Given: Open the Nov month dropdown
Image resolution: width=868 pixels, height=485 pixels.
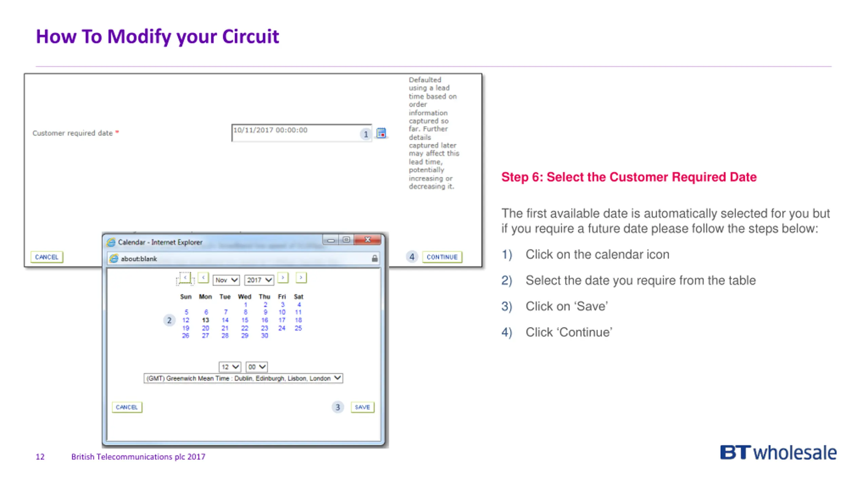Looking at the screenshot, I should point(226,280).
